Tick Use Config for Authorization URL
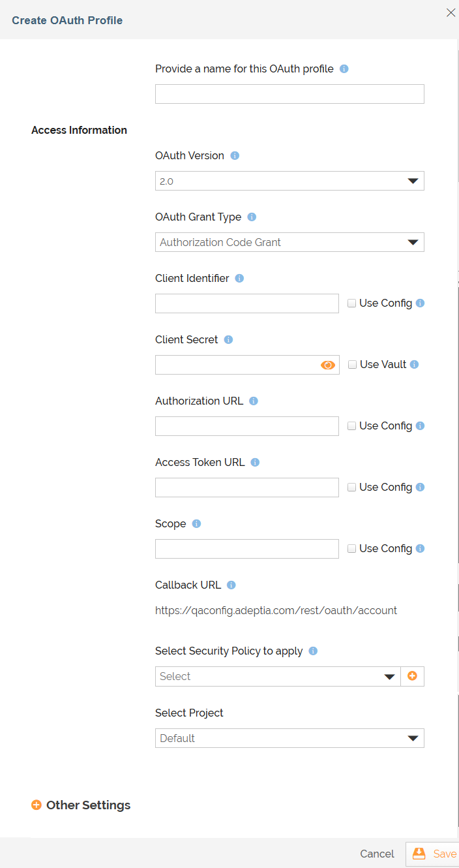459x868 pixels. coord(351,426)
